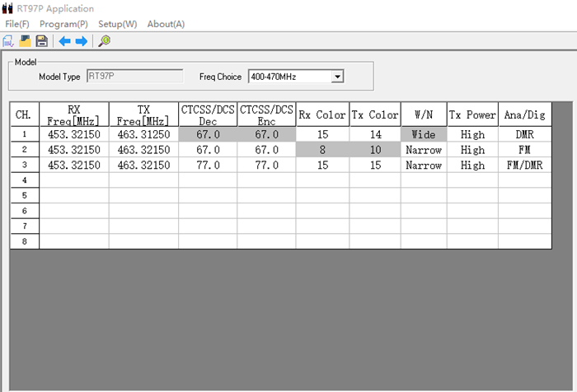The image size is (577, 392).
Task: Open the File(F) menu
Action: click(x=17, y=24)
